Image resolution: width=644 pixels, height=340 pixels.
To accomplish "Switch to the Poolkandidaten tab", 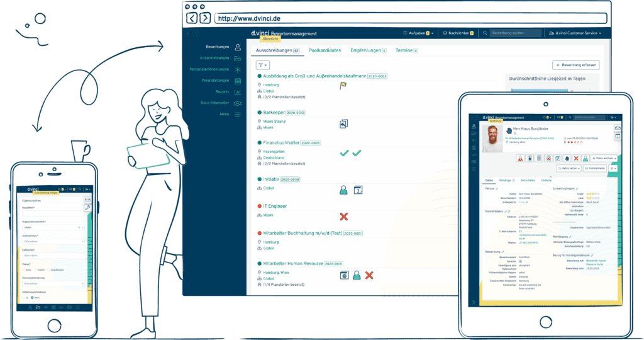I will click(325, 50).
